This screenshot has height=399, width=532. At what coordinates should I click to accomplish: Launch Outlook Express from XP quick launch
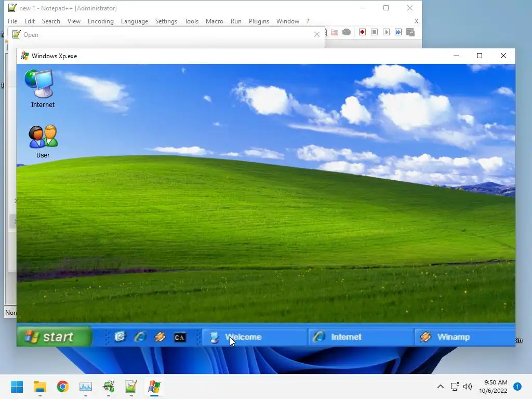tap(119, 337)
